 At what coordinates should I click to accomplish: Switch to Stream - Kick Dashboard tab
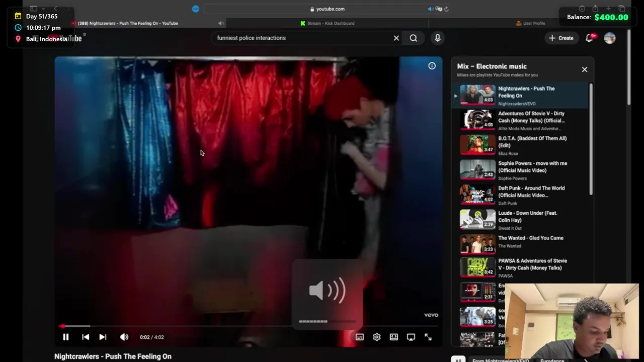[x=327, y=23]
